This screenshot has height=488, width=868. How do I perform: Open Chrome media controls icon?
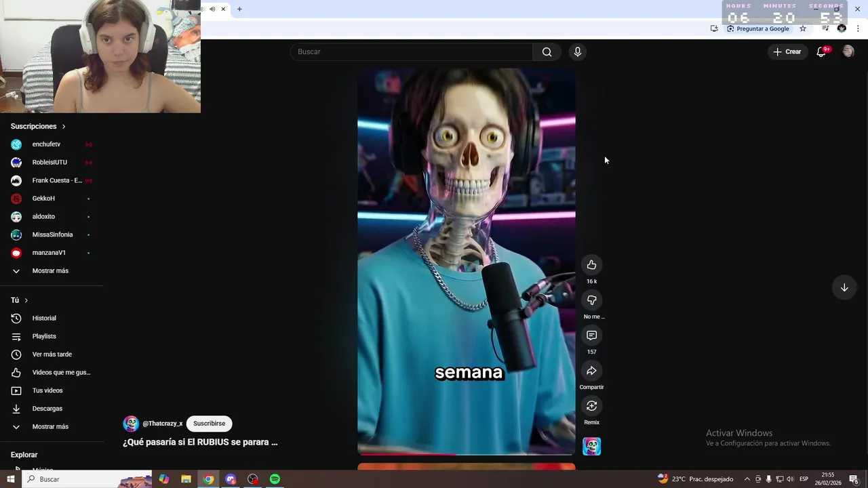point(825,28)
